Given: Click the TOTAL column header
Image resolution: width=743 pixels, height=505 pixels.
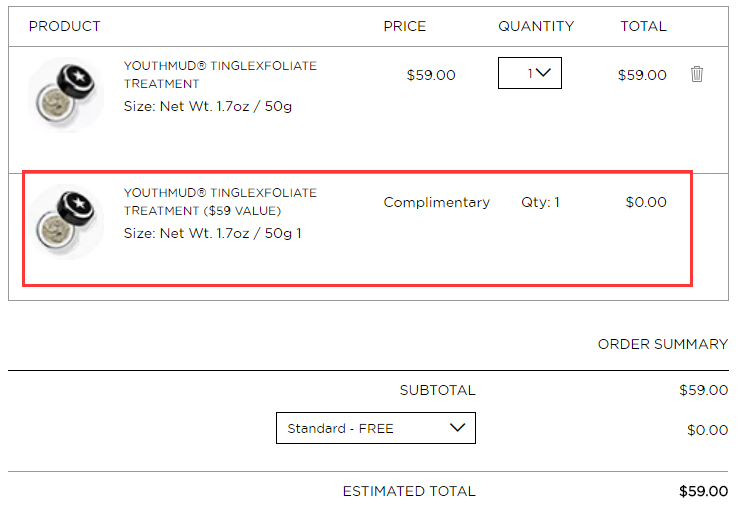Looking at the screenshot, I should (x=643, y=26).
